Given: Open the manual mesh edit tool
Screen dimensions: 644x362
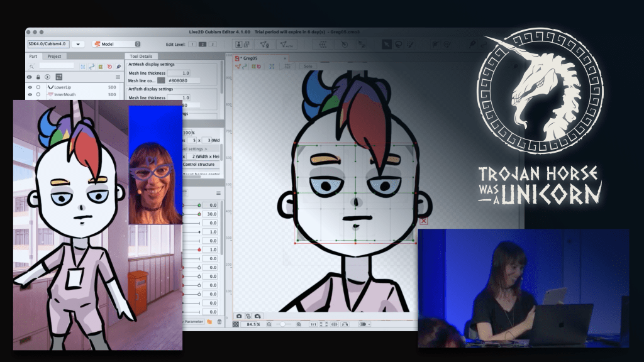Looking at the screenshot, I should pyautogui.click(x=265, y=45).
